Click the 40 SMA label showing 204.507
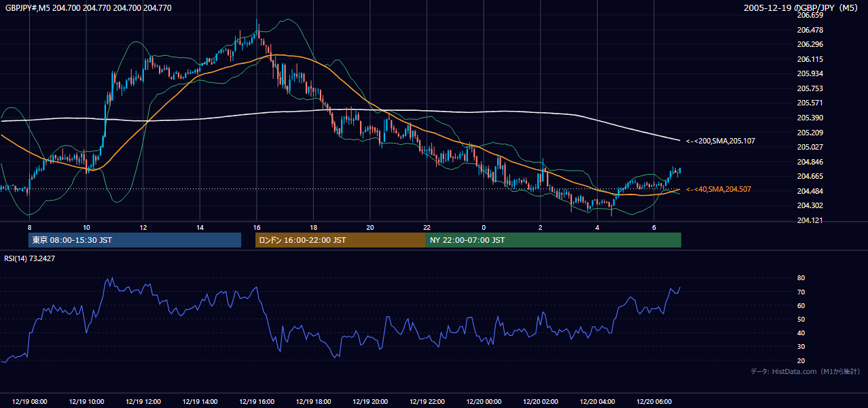The image size is (868, 408). tap(718, 189)
